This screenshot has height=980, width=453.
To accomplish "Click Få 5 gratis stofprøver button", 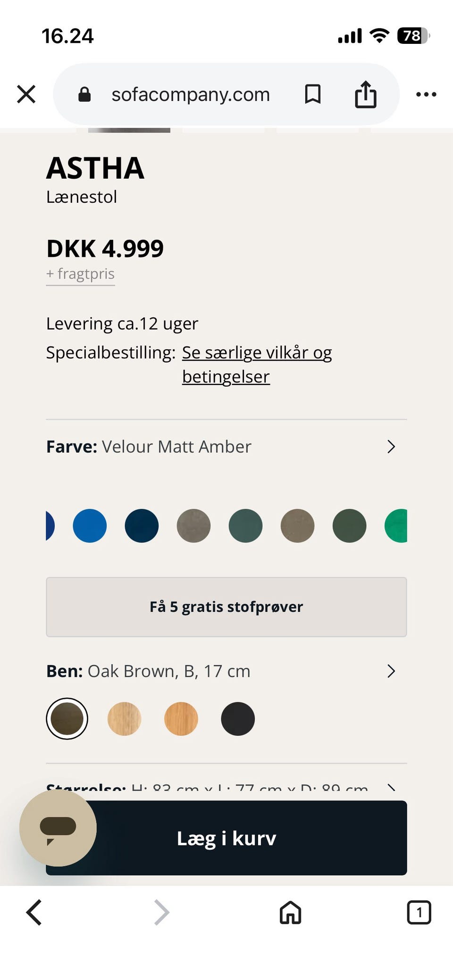I will tap(226, 607).
